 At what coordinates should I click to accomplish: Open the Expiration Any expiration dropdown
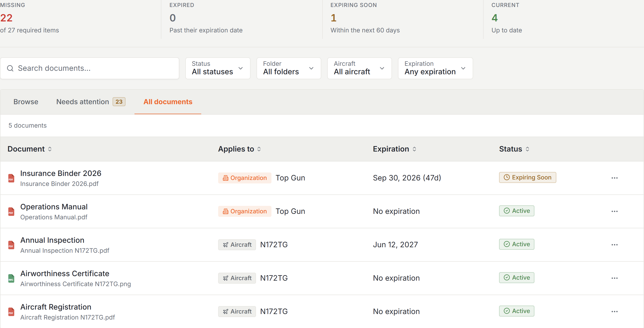click(435, 68)
